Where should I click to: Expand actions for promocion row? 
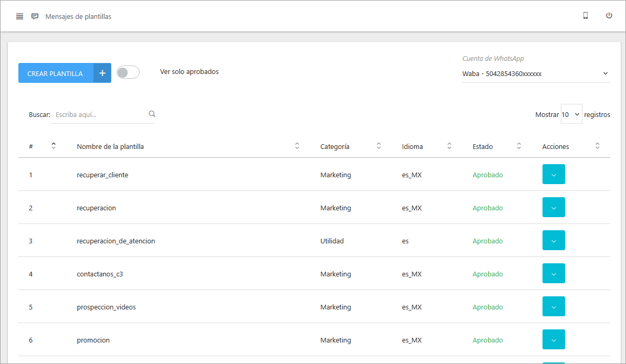(x=554, y=340)
